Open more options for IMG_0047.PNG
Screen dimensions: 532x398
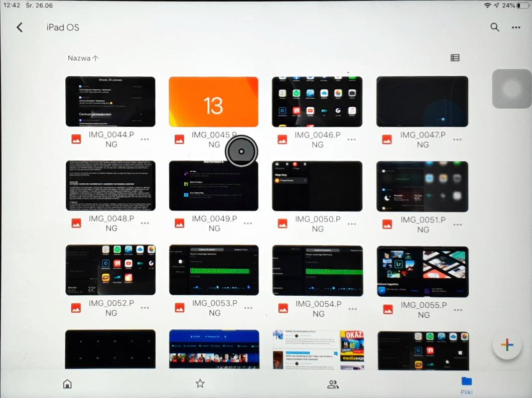[457, 139]
